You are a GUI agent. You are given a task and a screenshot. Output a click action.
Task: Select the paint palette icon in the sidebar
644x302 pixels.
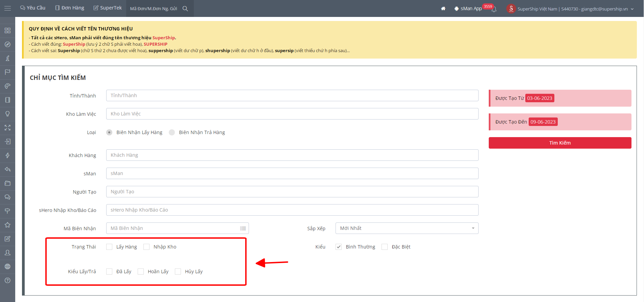pyautogui.click(x=7, y=86)
